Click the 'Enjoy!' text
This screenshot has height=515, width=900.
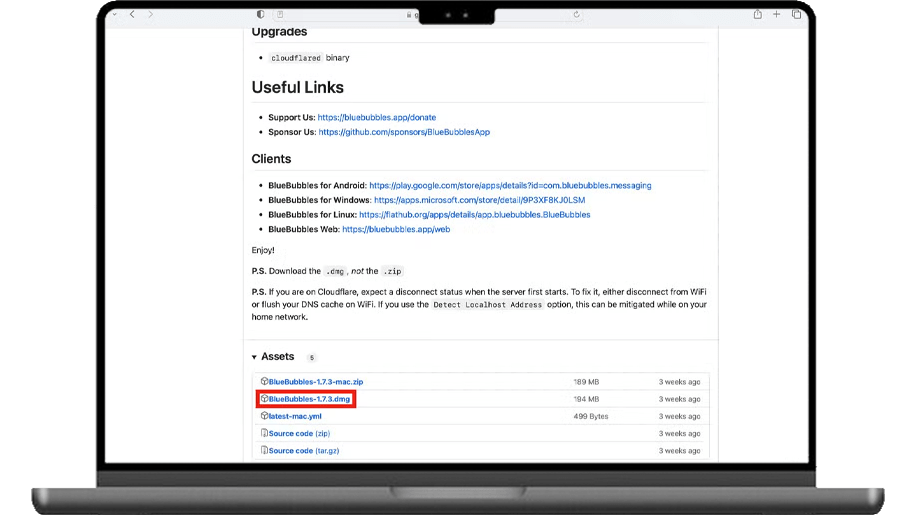coord(263,250)
